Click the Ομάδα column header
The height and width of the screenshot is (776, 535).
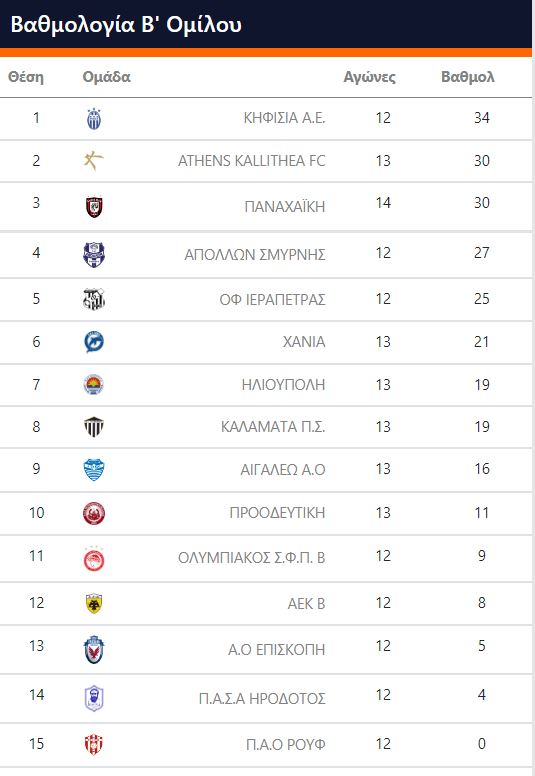click(x=106, y=77)
